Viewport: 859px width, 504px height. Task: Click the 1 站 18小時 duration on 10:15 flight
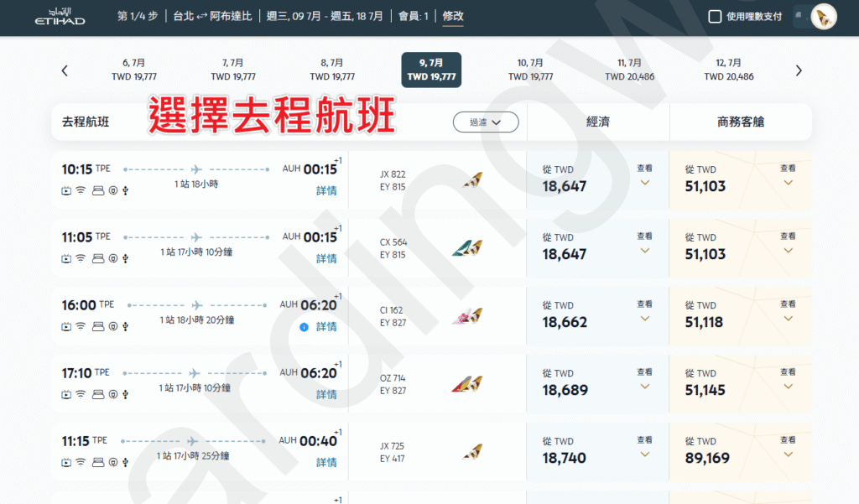[x=196, y=184]
